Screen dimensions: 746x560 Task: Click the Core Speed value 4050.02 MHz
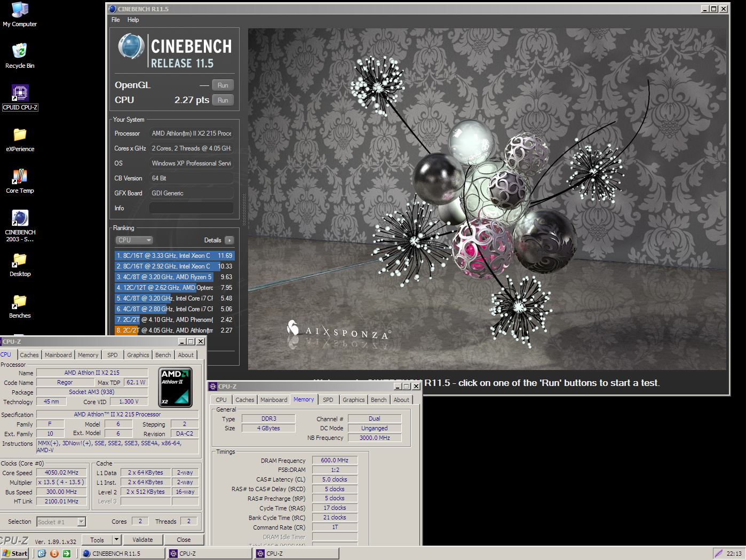pyautogui.click(x=61, y=473)
